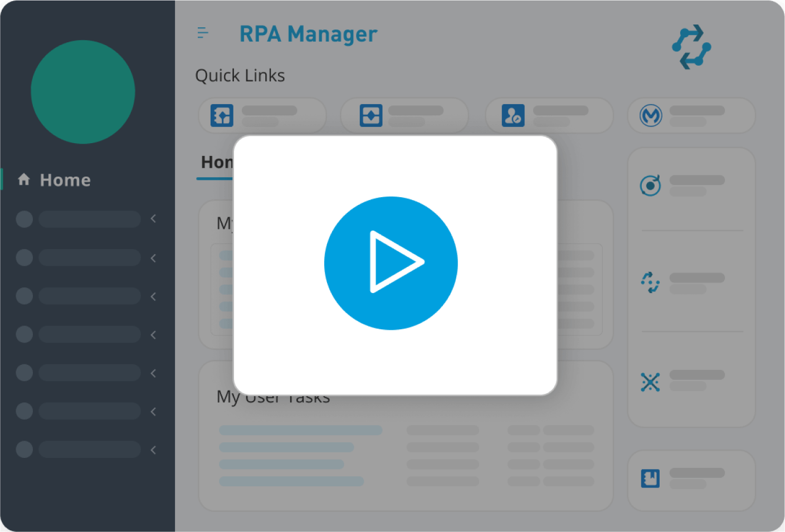Toggle the sidebar with the hamburger menu icon

(x=203, y=33)
